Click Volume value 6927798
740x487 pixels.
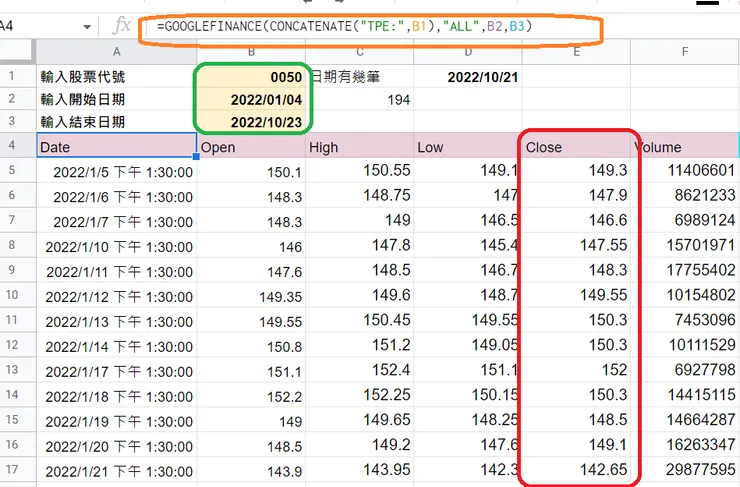(685, 370)
